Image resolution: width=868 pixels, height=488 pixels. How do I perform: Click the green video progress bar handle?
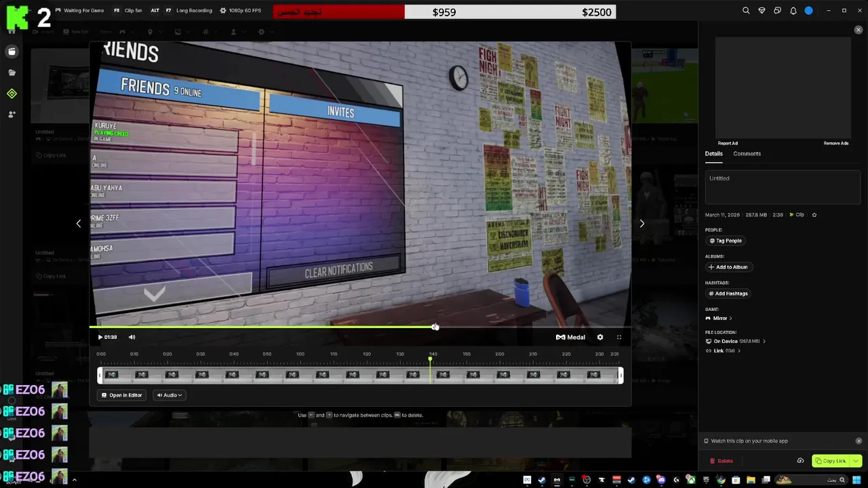click(x=434, y=327)
